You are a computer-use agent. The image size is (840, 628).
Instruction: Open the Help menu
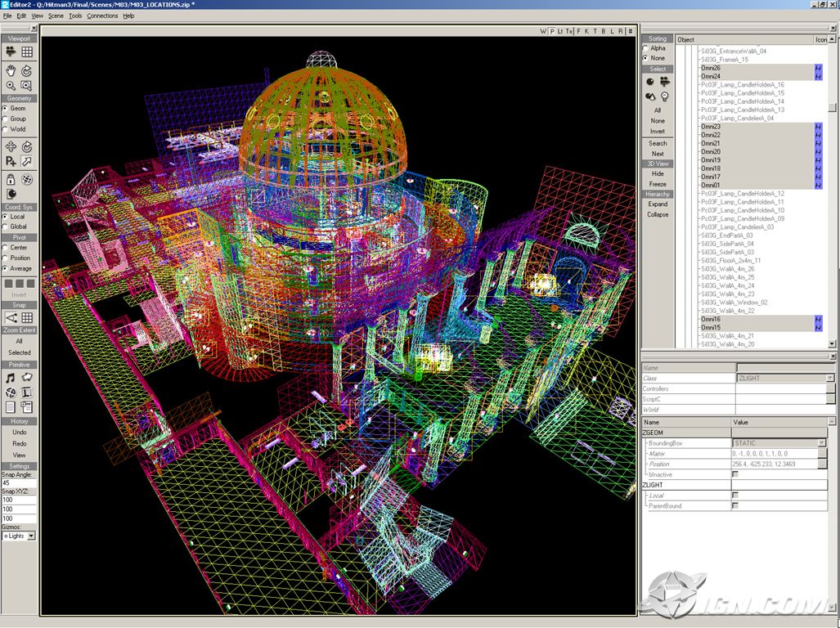coord(128,16)
